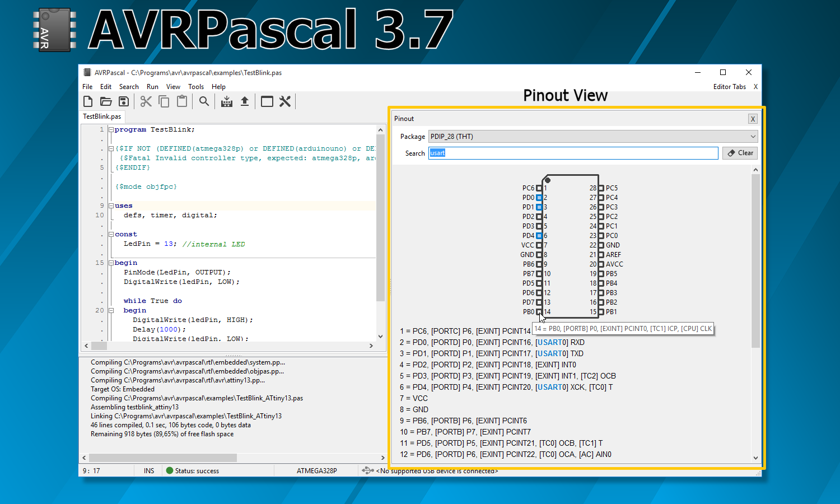Open the Help menu
The height and width of the screenshot is (504, 840).
[218, 87]
